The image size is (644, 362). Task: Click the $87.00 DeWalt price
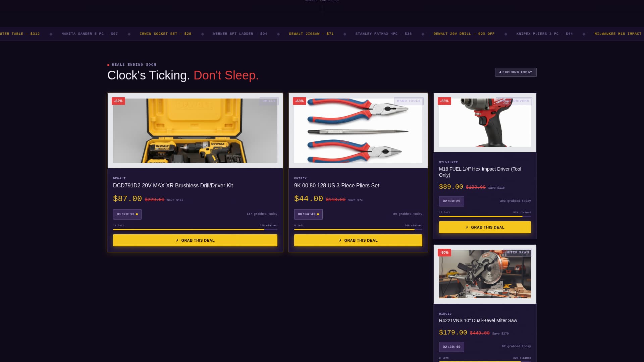[127, 199]
